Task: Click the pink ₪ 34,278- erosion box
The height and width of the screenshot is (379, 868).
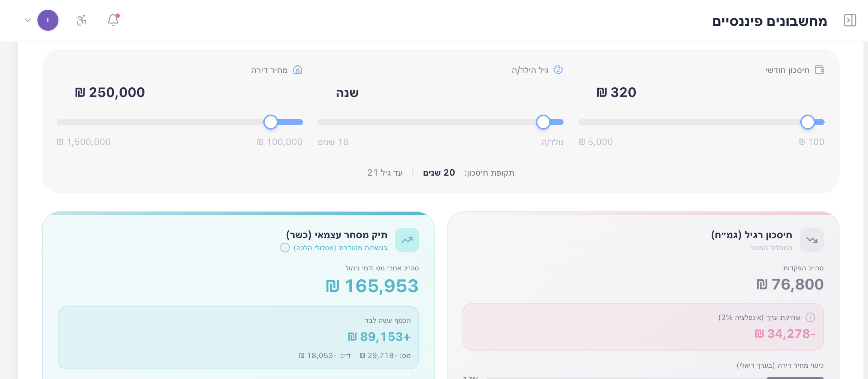Action: 643,327
